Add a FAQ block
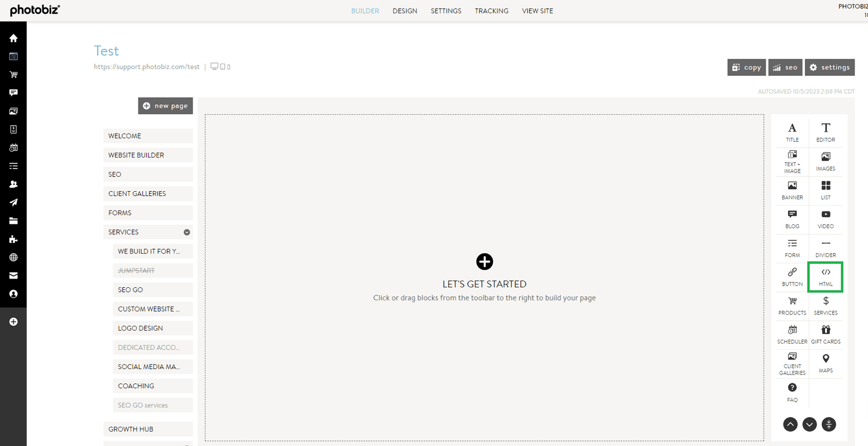Viewport: 868px width, 446px height. [x=792, y=392]
